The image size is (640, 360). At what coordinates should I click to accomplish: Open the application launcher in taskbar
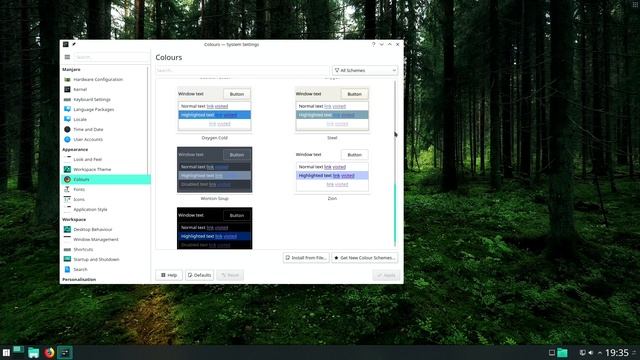click(x=6, y=353)
